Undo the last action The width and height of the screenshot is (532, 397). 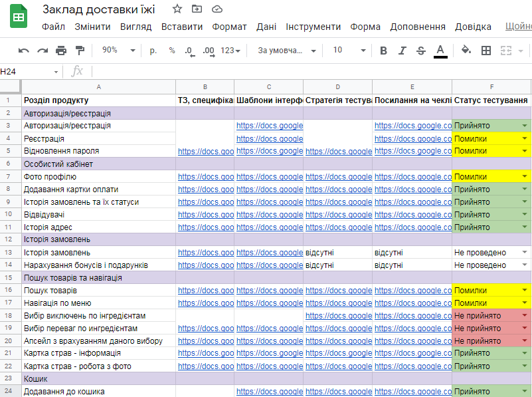pos(23,51)
